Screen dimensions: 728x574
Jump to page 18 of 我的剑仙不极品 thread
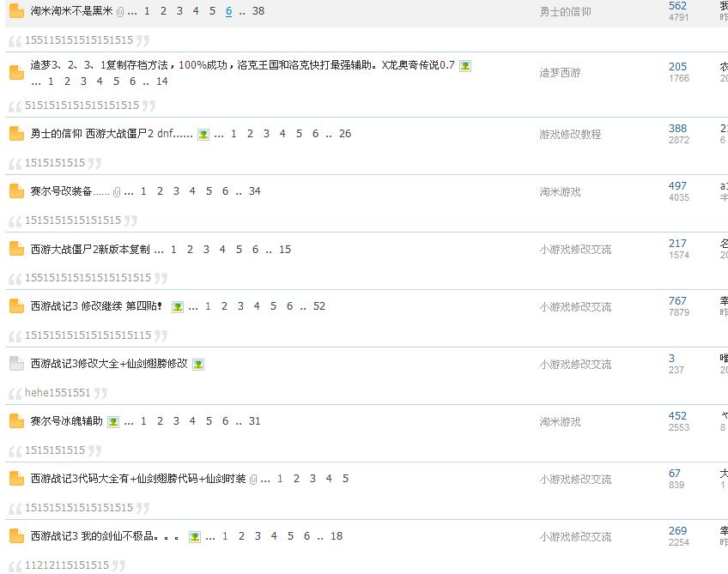(x=337, y=536)
